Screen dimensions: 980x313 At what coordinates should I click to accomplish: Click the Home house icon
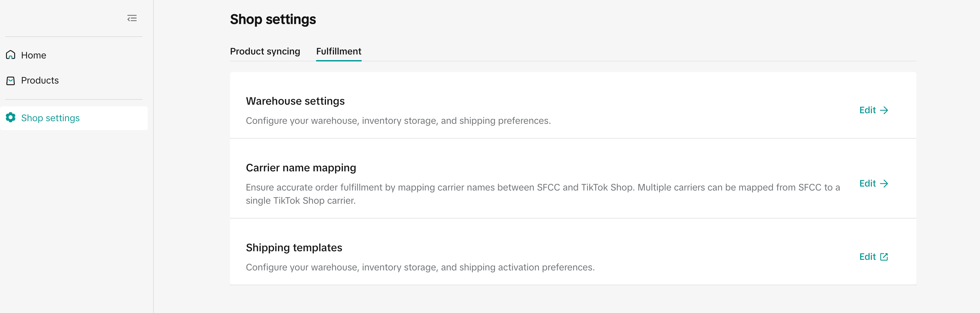pyautogui.click(x=11, y=55)
